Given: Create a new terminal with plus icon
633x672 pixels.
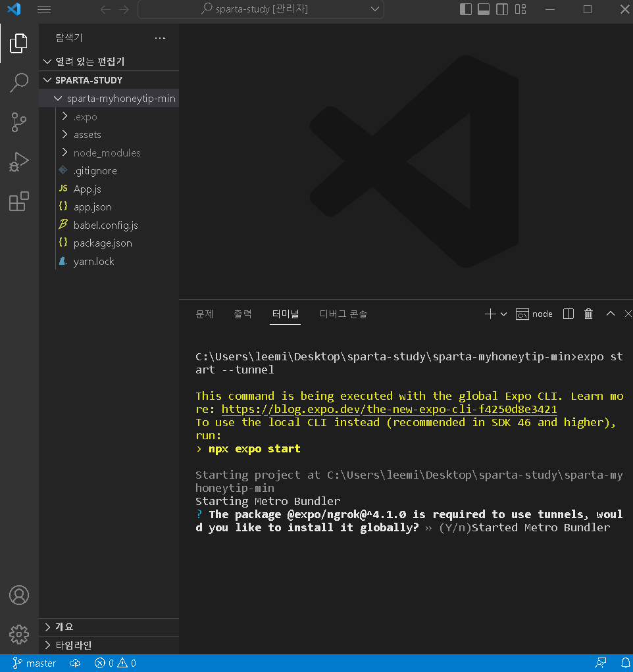Looking at the screenshot, I should tap(490, 314).
